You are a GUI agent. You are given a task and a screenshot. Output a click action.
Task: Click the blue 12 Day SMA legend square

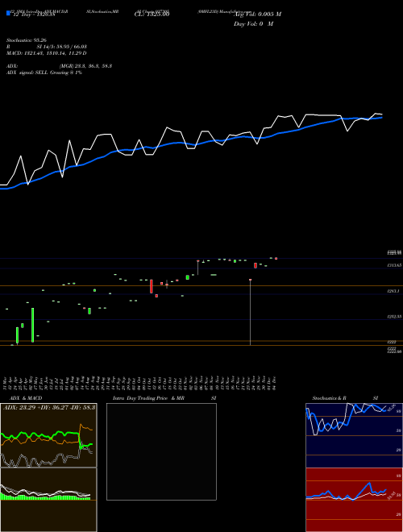[8, 13]
